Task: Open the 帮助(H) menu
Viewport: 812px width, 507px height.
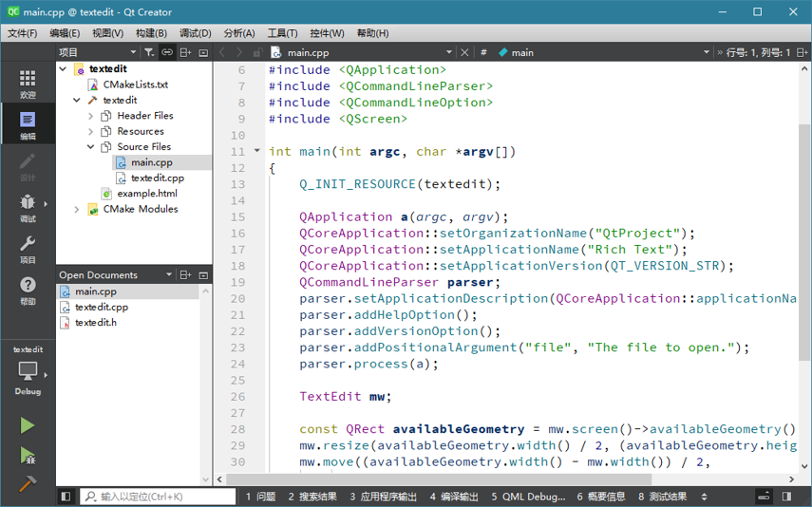Action: 372,33
